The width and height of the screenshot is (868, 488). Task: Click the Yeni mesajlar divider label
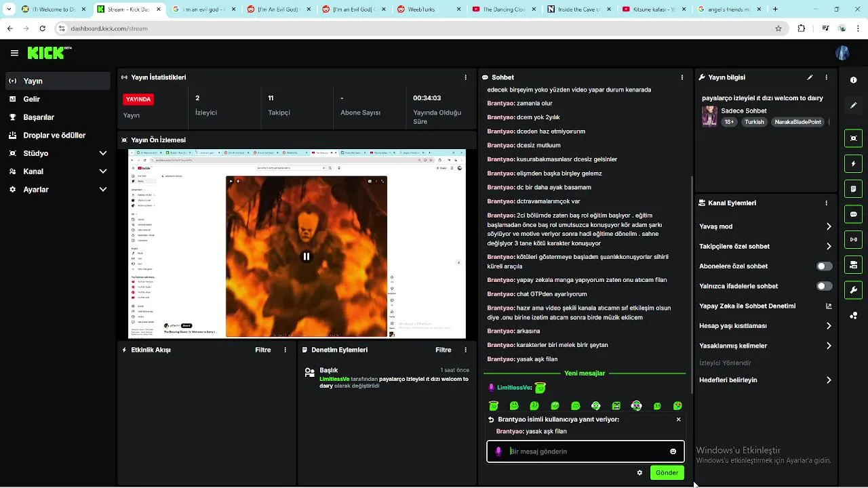(x=585, y=373)
